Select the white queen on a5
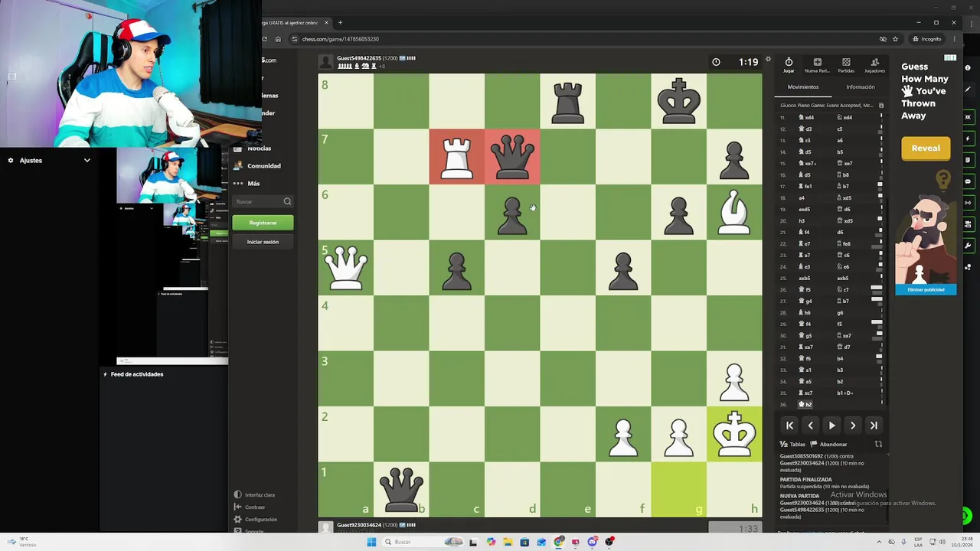The height and width of the screenshot is (551, 980). (x=346, y=267)
